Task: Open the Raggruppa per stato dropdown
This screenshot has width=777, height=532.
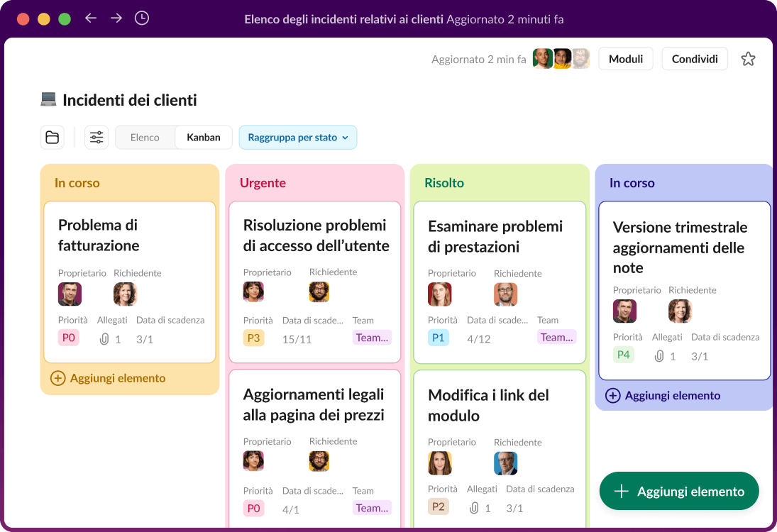Action: 297,137
